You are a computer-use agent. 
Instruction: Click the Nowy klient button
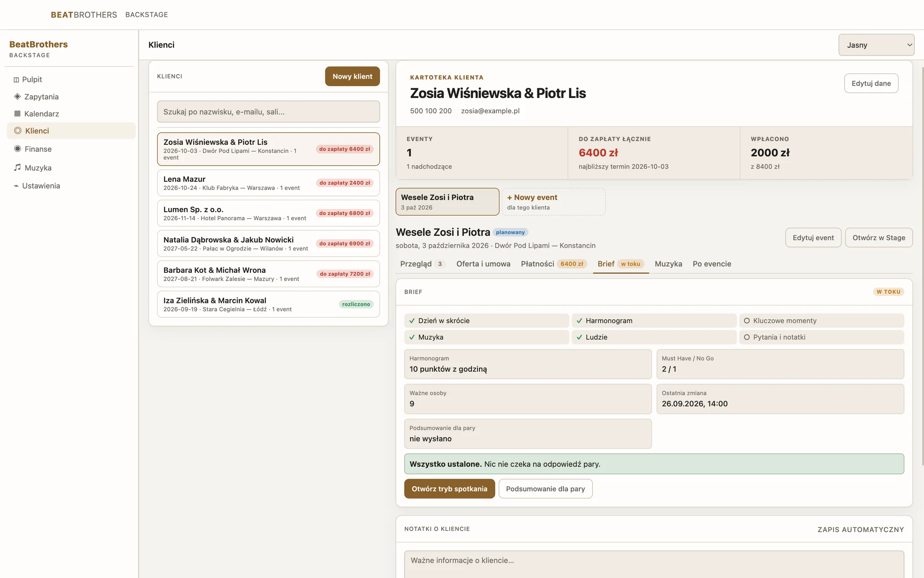point(353,76)
